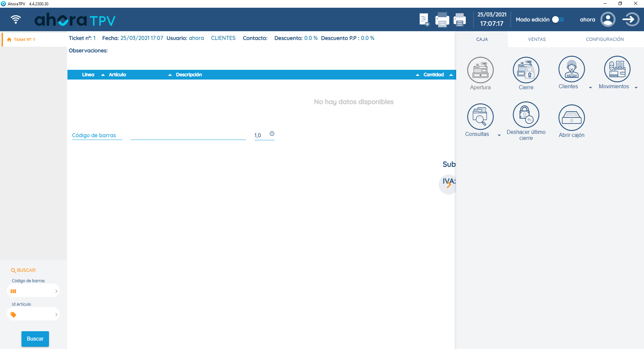Expand the Movimientos dropdown arrow

(636, 88)
